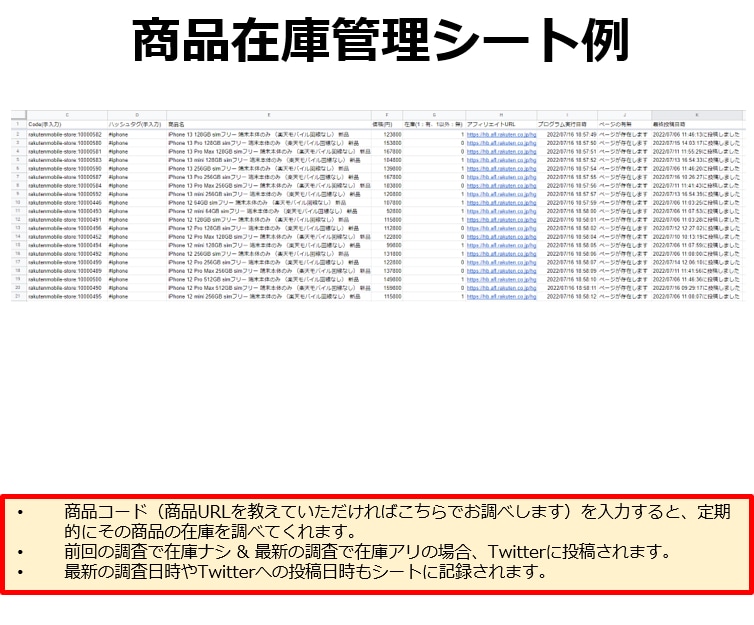Open the affiliate URL link in row 5
The width and height of the screenshot is (754, 625).
tap(501, 160)
